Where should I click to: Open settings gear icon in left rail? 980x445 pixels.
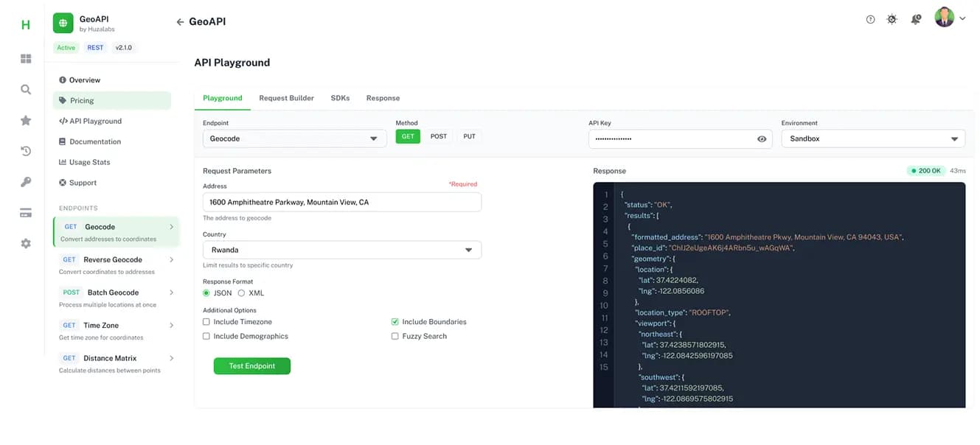point(26,243)
